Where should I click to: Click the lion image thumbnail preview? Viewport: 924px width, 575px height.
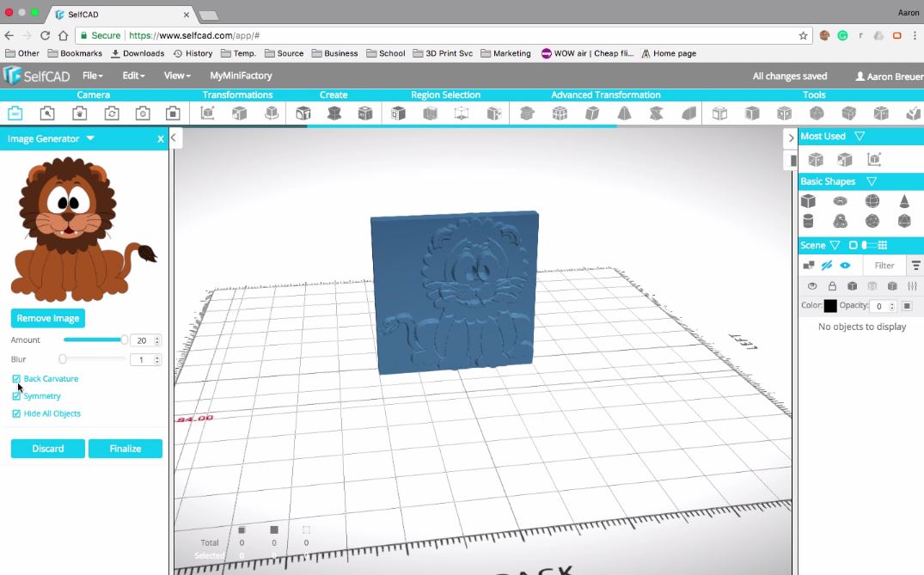pyautogui.click(x=83, y=229)
